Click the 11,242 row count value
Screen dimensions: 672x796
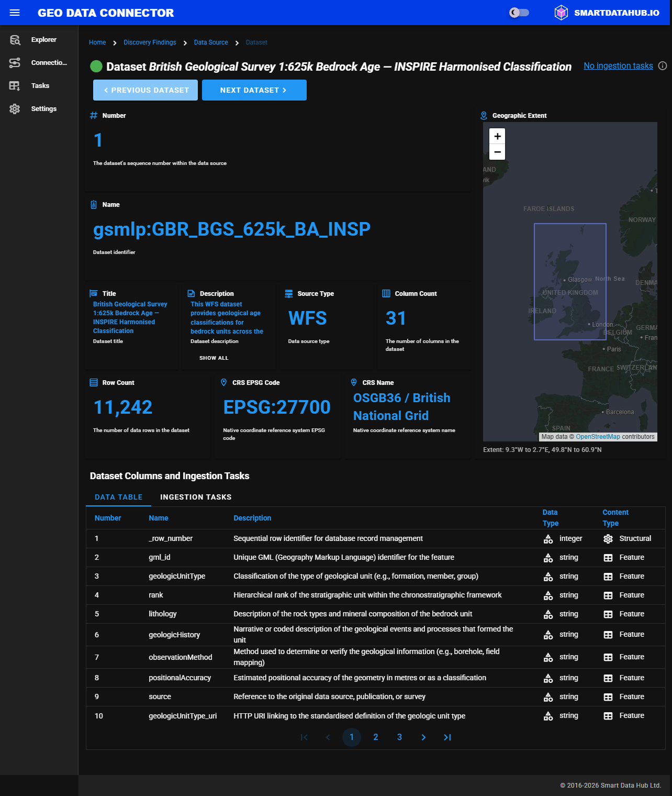pos(123,407)
